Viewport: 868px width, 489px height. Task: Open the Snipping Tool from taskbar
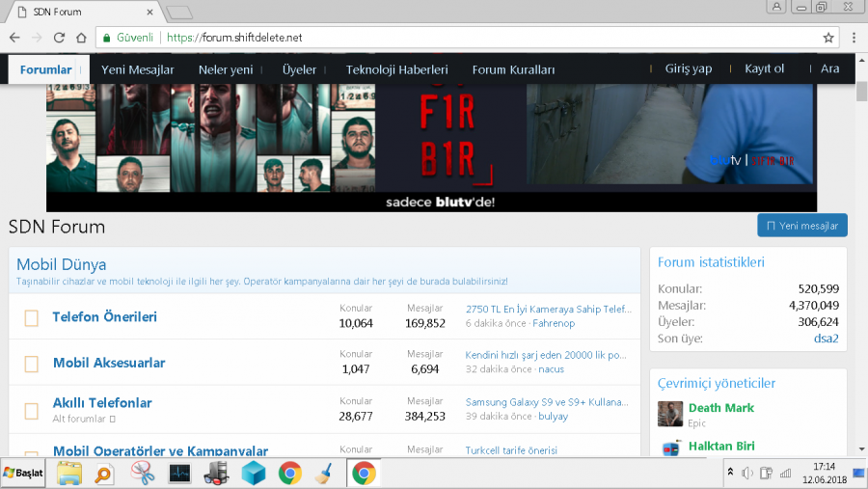143,473
